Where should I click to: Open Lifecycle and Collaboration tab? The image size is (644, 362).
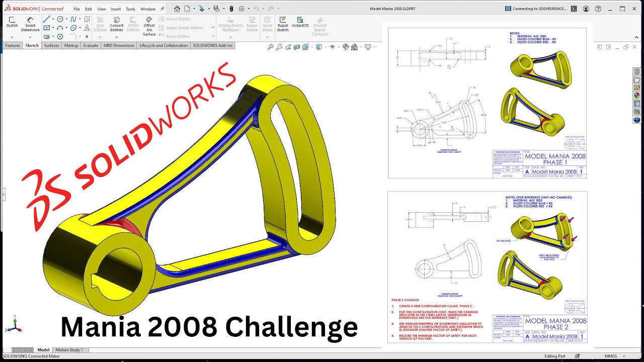tap(164, 45)
